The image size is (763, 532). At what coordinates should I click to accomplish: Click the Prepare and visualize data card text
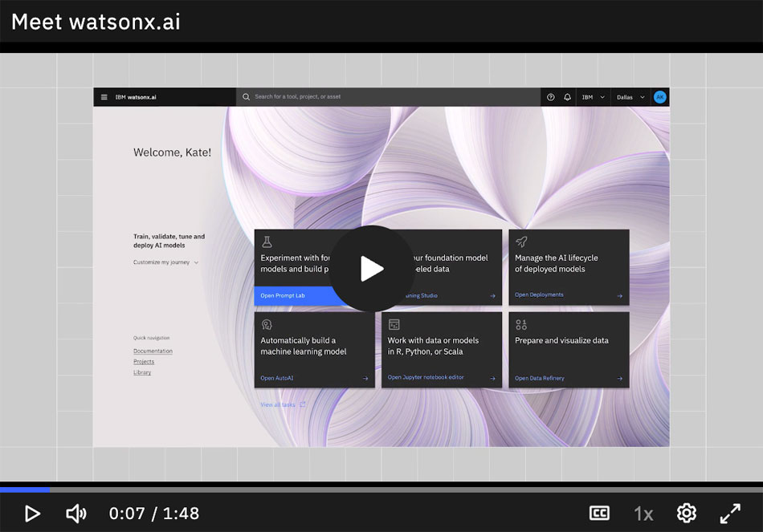(x=561, y=340)
